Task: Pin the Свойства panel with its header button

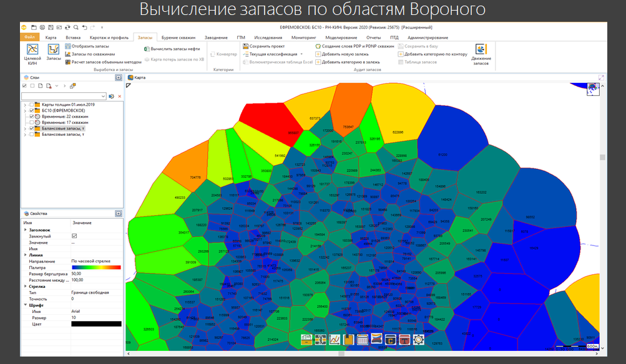Action: pos(119,213)
